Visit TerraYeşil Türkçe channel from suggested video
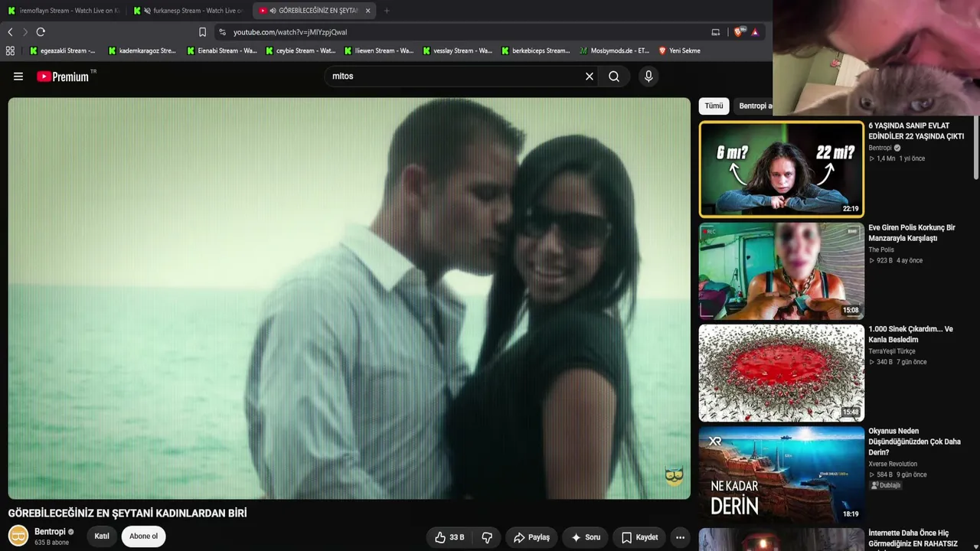 892,351
